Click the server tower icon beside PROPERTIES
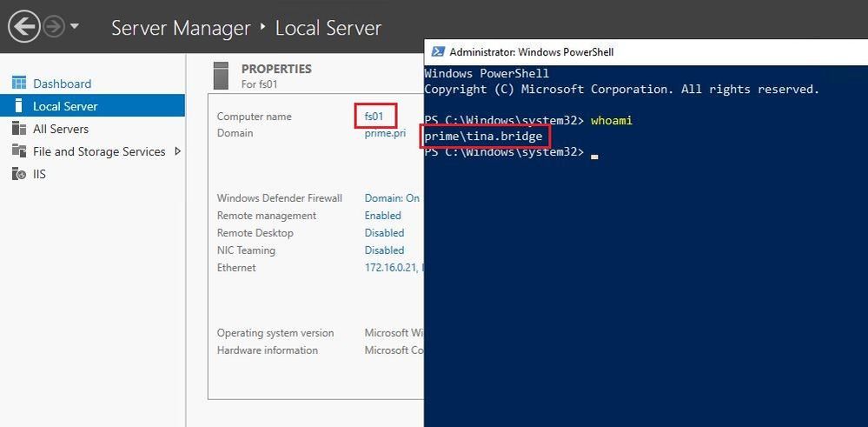Image resolution: width=868 pixels, height=427 pixels. [x=221, y=76]
